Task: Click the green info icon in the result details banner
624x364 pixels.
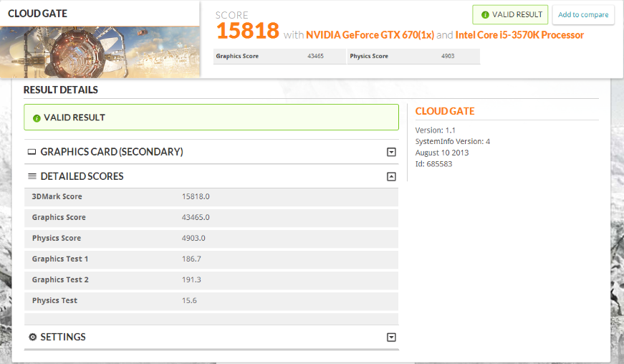Action: [37, 118]
